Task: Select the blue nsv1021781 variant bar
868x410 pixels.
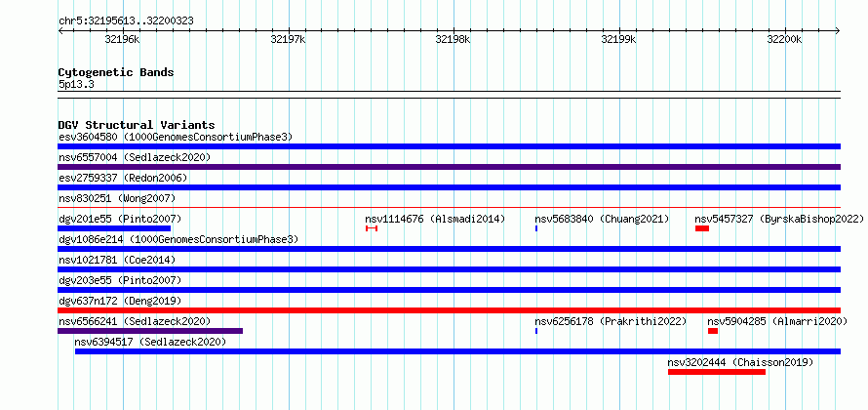Action: (449, 269)
